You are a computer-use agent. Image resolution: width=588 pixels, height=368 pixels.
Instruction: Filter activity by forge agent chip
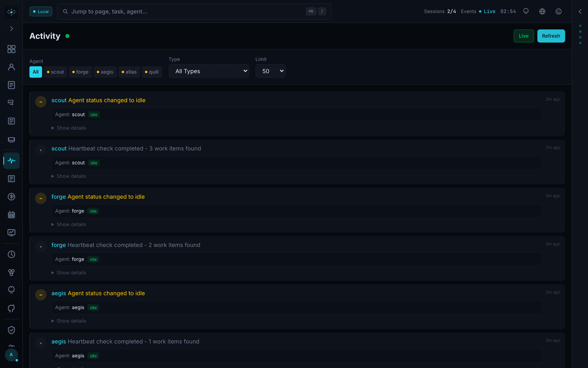[x=80, y=72]
